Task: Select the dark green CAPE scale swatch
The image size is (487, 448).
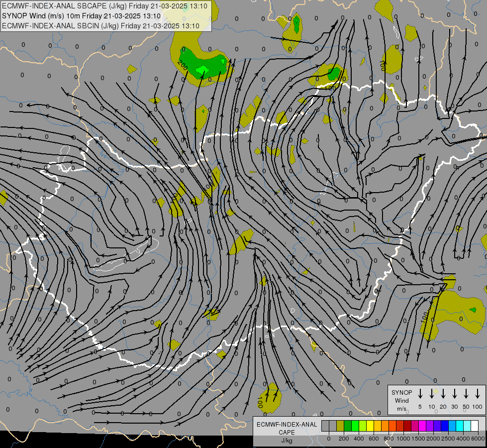Action: 348,426
